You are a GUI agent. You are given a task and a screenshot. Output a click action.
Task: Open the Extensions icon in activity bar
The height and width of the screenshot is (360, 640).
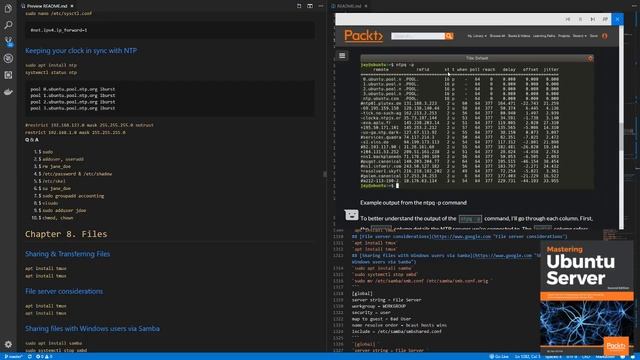(8, 75)
